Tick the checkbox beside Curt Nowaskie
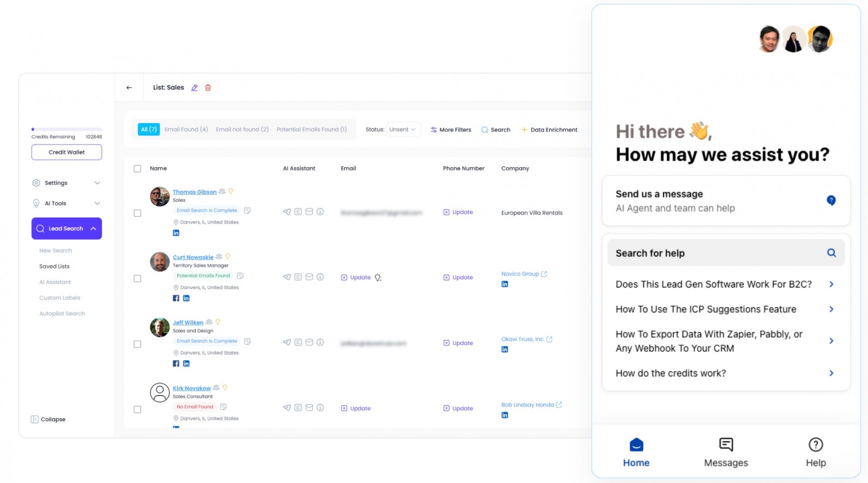 (x=137, y=279)
